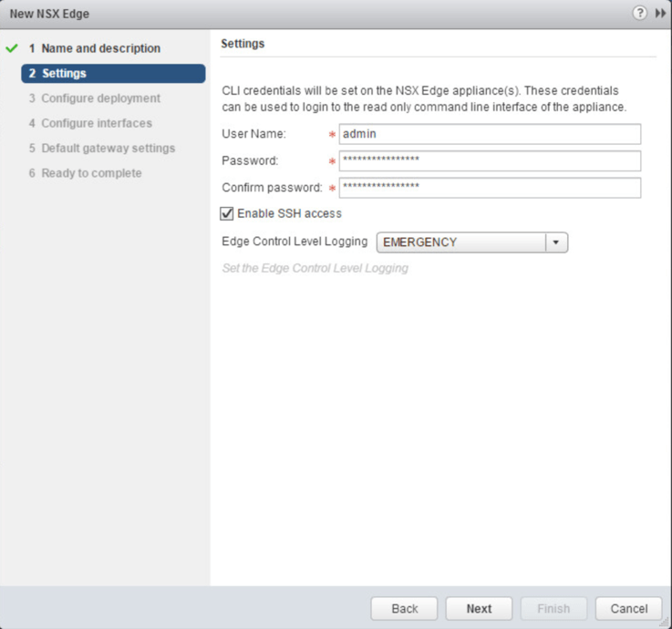The image size is (672, 629).
Task: Click the EMERGENCY logging level combo box
Action: pos(460,242)
